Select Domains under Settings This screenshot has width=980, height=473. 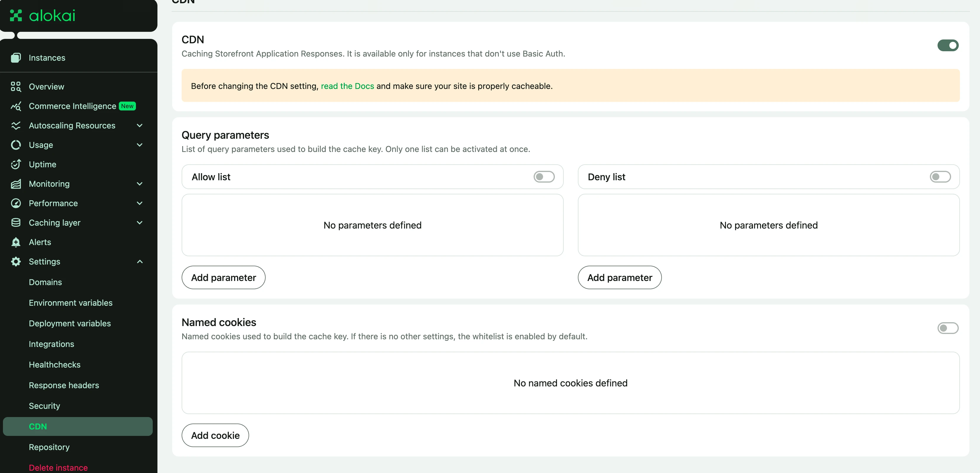[x=45, y=282]
